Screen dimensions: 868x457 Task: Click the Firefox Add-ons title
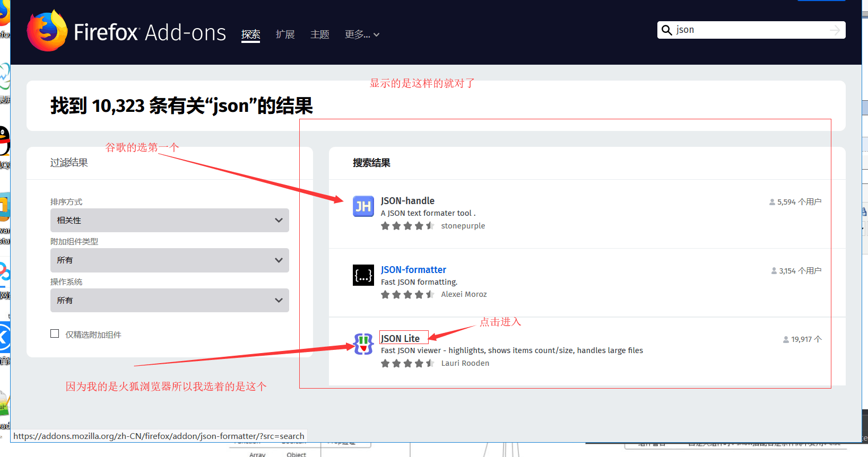[150, 32]
